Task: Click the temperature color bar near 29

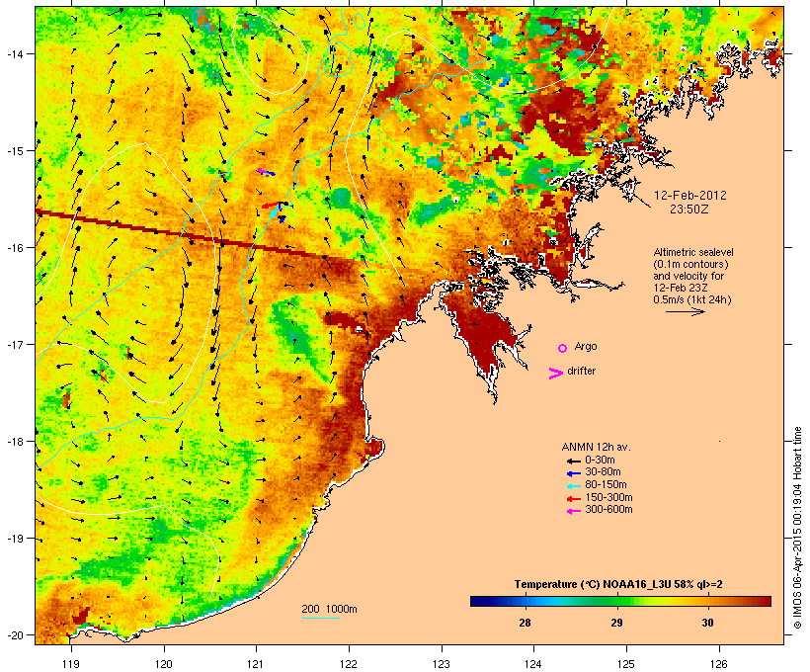Action: 616,601
